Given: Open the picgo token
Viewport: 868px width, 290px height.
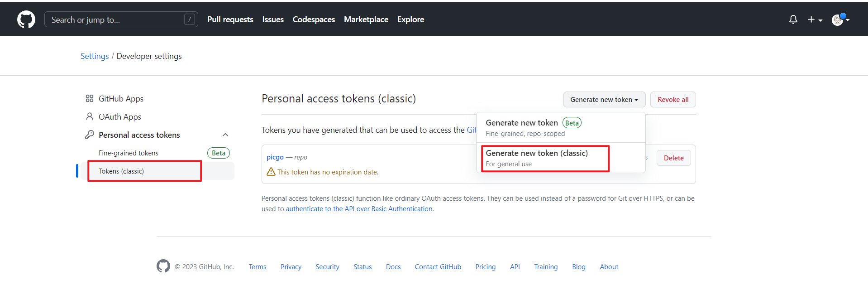Looking at the screenshot, I should coord(275,157).
